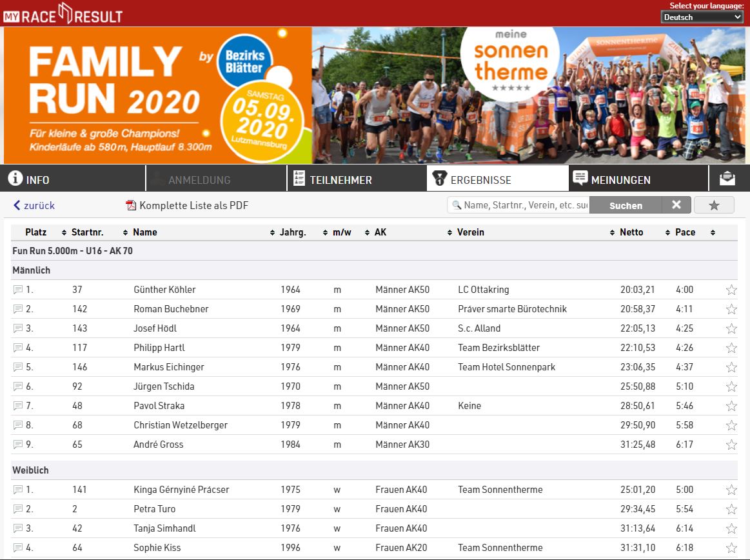This screenshot has width=750, height=560.
Task: Favorite André Gross with star
Action: click(731, 444)
